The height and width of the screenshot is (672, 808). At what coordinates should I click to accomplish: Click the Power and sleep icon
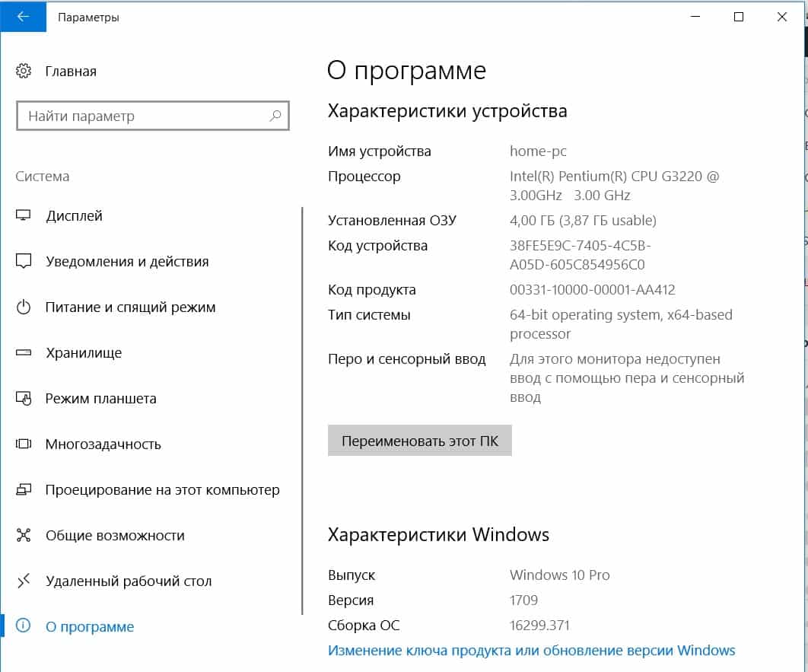[x=24, y=307]
